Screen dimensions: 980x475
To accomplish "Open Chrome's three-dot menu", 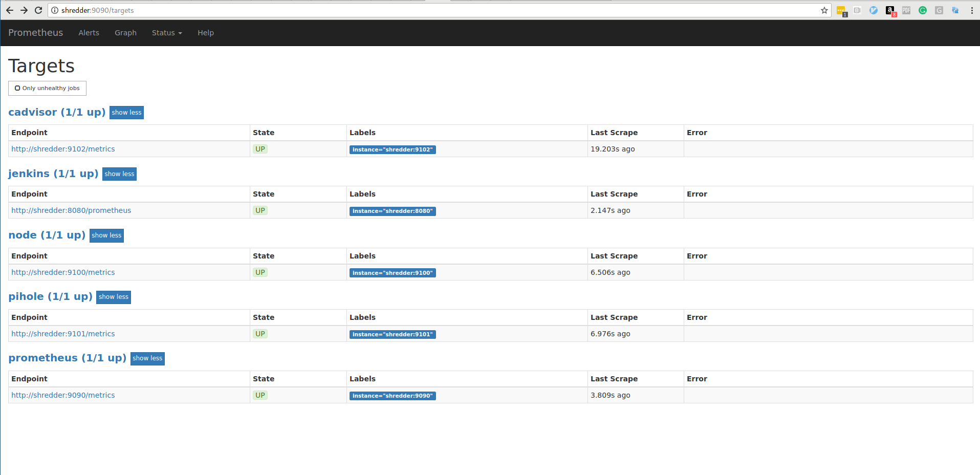I will 972,10.
